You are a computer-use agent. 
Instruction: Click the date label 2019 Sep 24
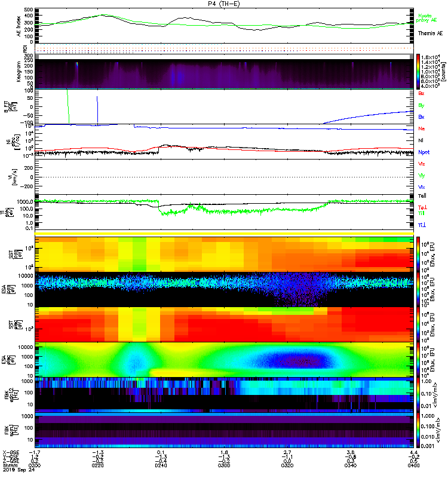[x=19, y=470]
